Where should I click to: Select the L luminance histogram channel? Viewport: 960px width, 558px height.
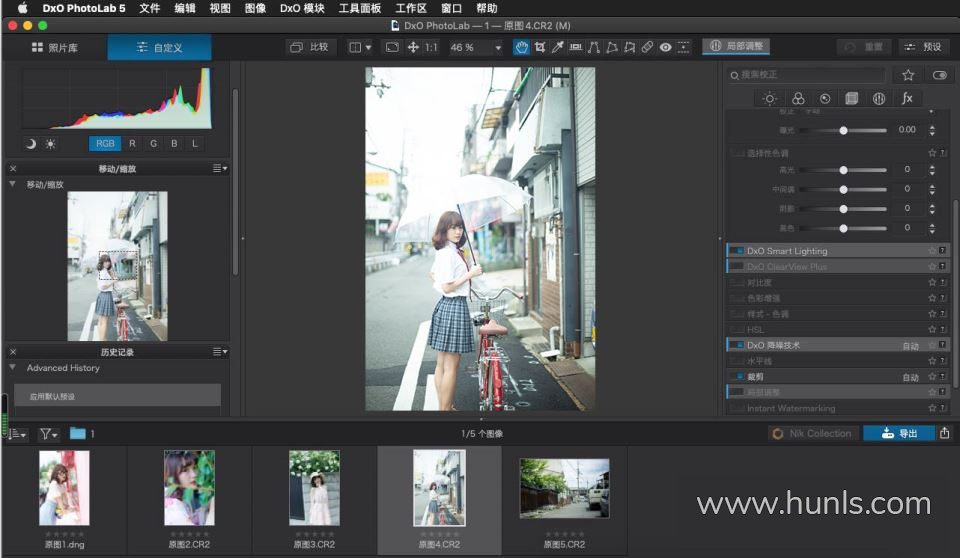point(195,143)
